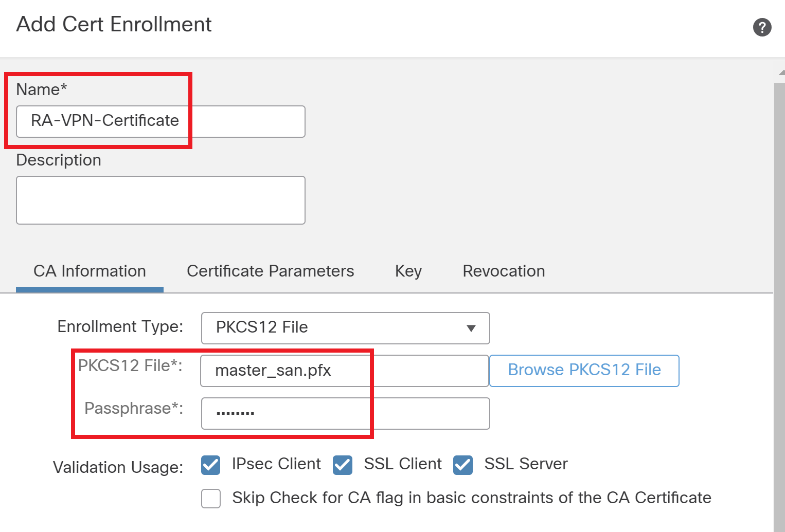Image resolution: width=785 pixels, height=532 pixels.
Task: Focus the Passphrase password field
Action: click(345, 413)
